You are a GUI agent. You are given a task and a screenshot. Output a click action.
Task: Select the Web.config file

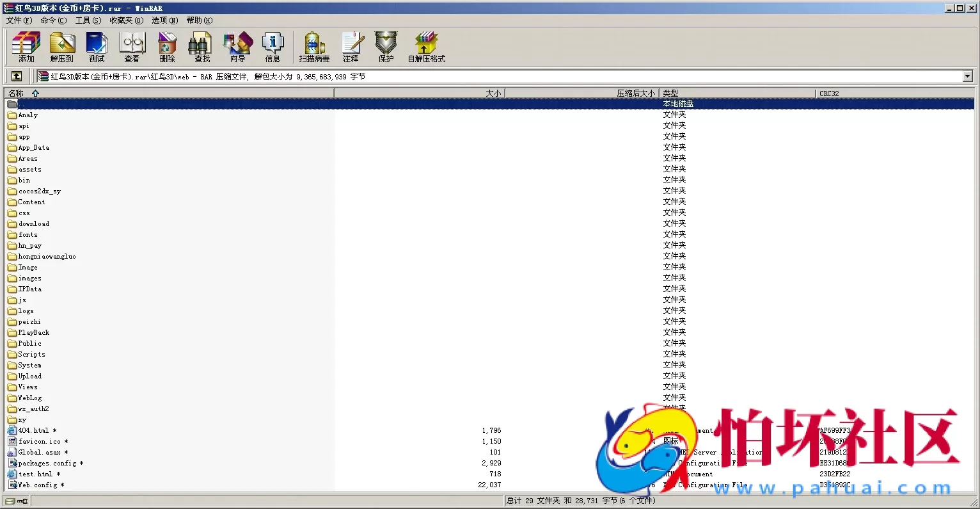point(37,485)
